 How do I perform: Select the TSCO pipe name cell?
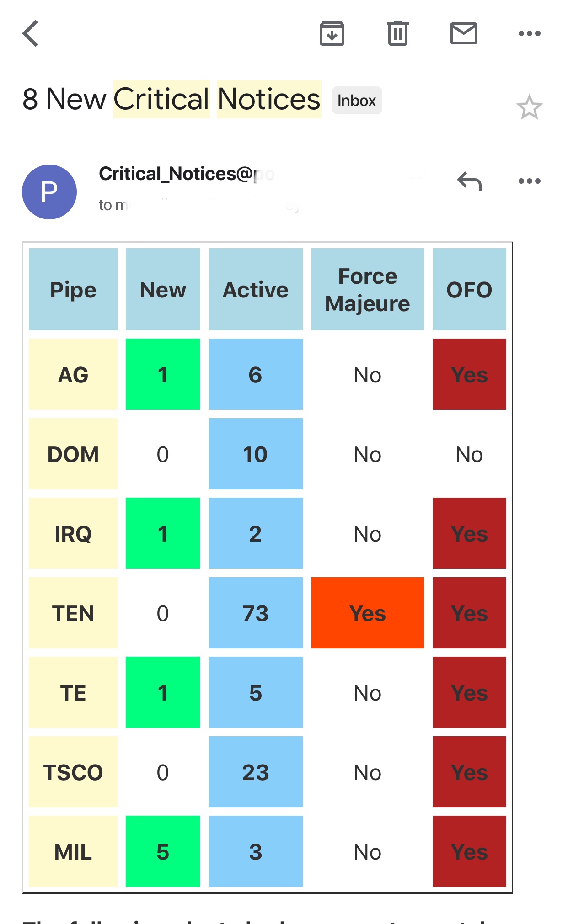click(73, 772)
